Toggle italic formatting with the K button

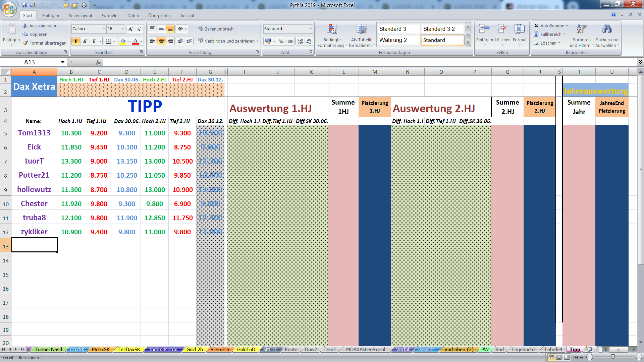[85, 41]
